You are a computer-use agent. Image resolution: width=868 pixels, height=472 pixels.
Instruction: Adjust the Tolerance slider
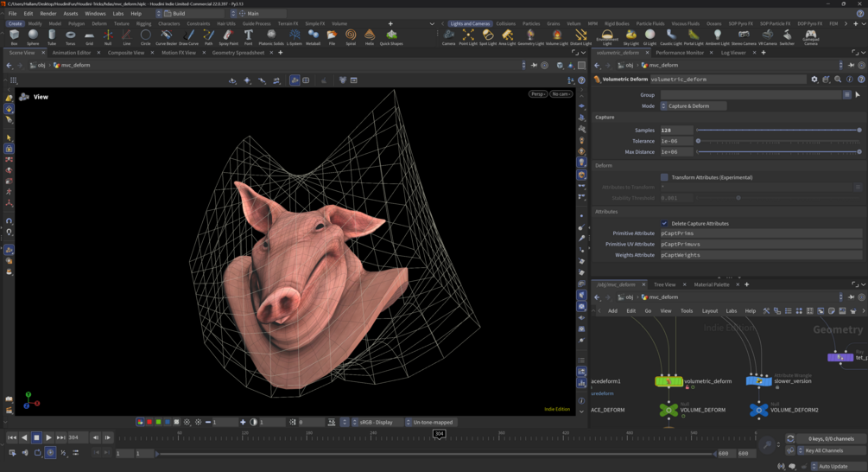(x=778, y=141)
